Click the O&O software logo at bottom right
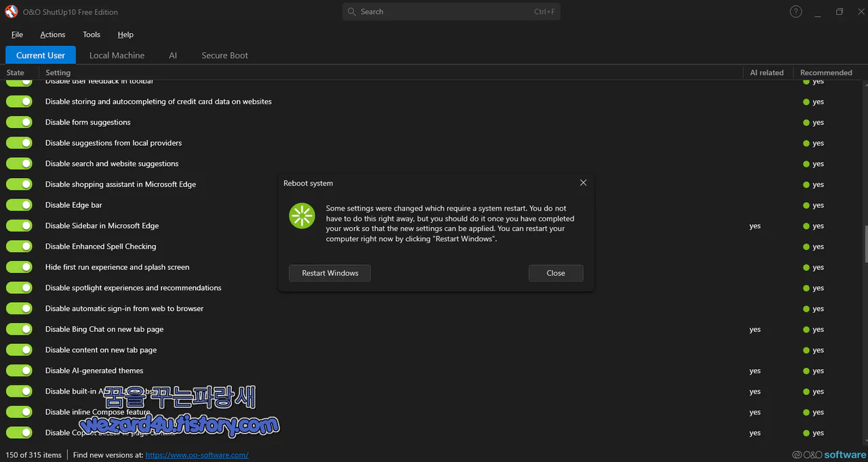Image resolution: width=868 pixels, height=462 pixels. [x=829, y=455]
